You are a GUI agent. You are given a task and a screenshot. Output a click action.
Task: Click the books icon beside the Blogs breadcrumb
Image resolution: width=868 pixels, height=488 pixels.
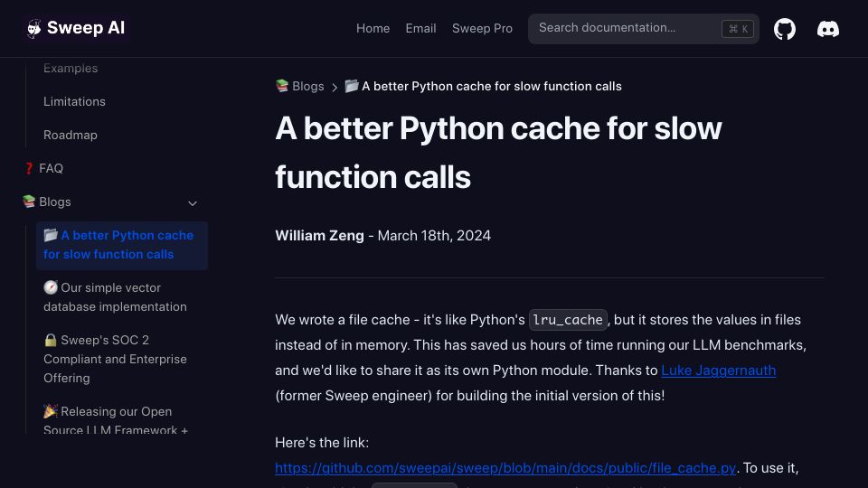[282, 86]
